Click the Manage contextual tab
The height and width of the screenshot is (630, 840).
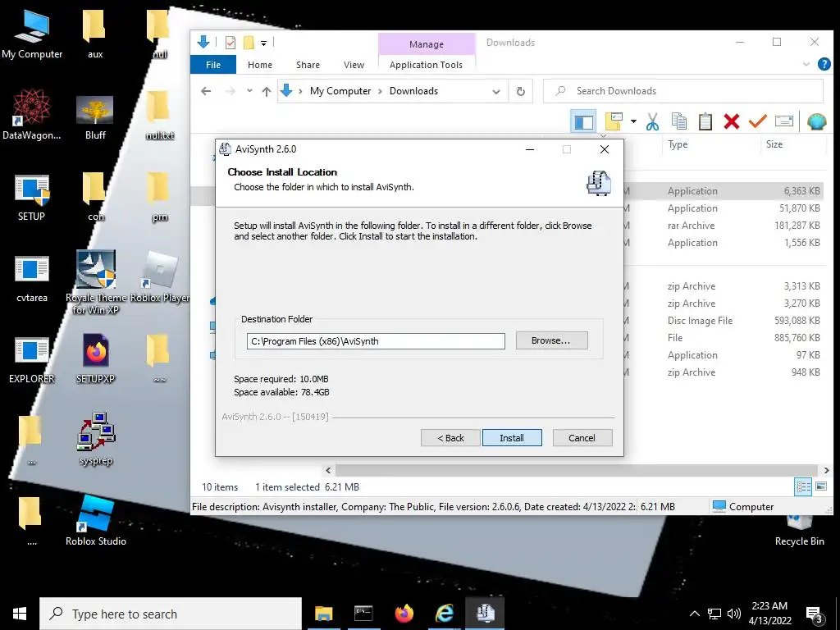tap(427, 44)
